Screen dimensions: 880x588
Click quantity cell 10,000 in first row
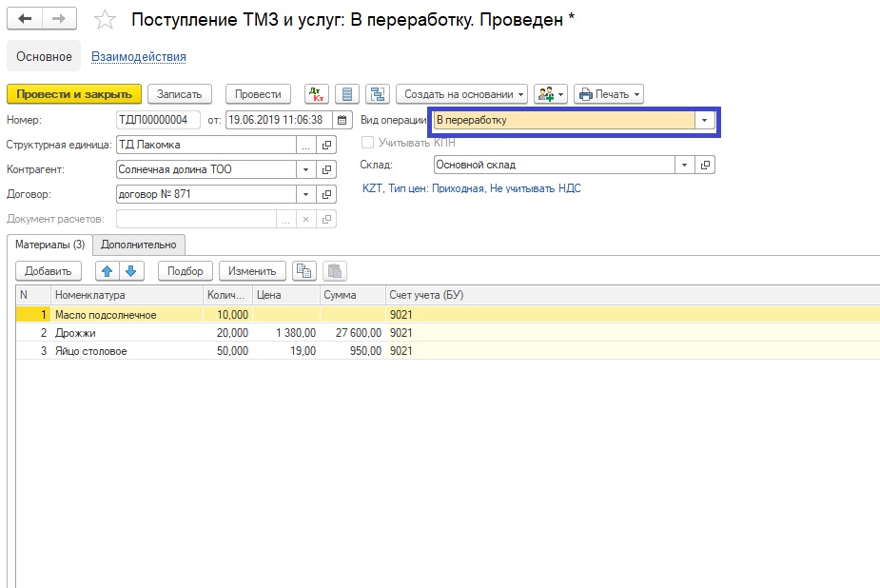[228, 315]
